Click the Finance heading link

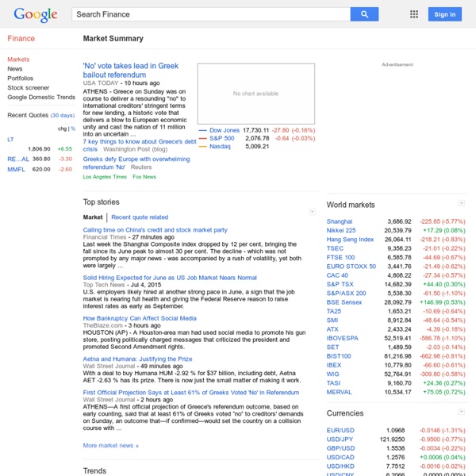[x=21, y=39]
